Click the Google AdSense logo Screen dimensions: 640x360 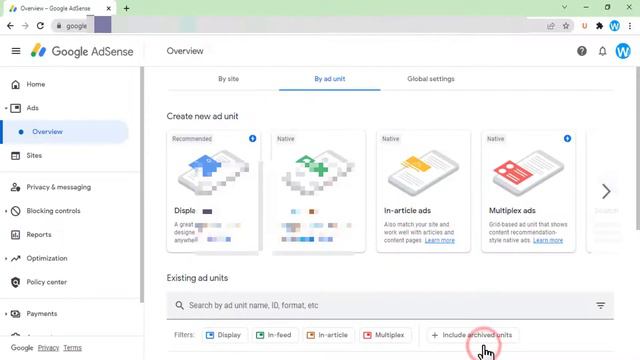[82, 51]
